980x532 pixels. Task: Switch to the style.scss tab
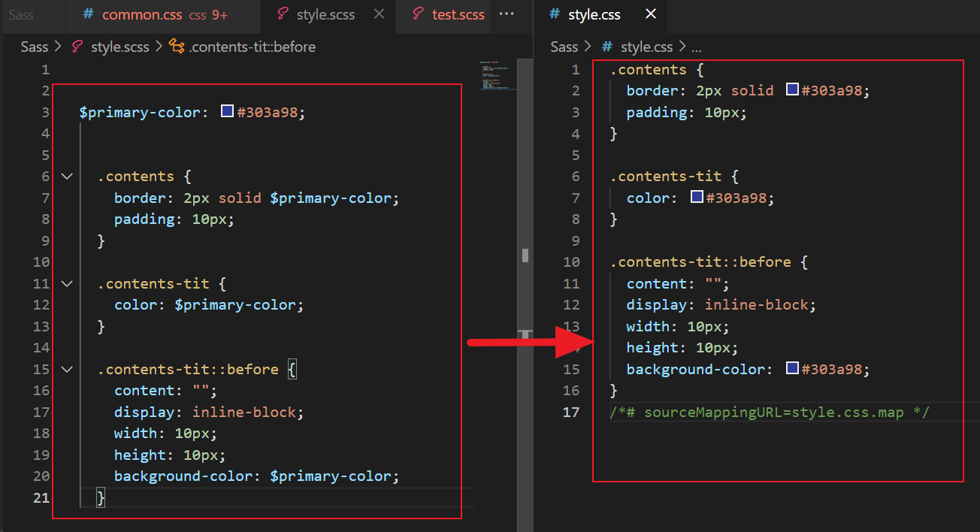[x=328, y=14]
